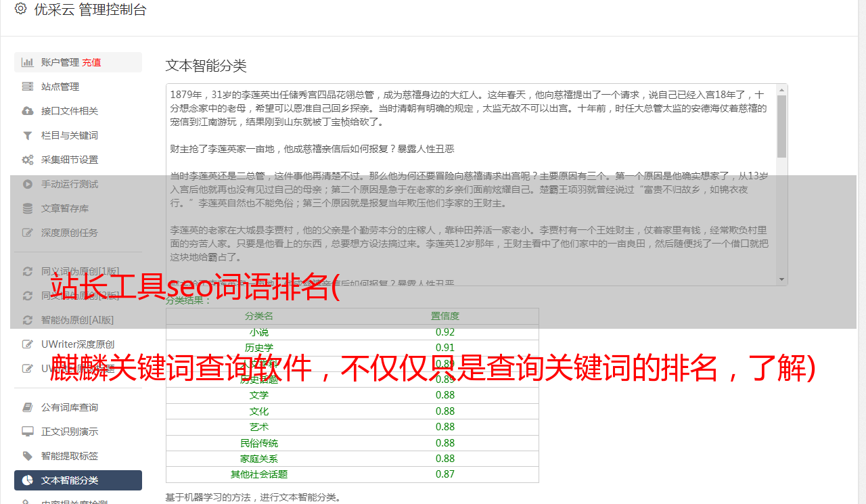This screenshot has width=866, height=504.
Task: Click the play icon for 手动运行测试
Action: point(27,184)
